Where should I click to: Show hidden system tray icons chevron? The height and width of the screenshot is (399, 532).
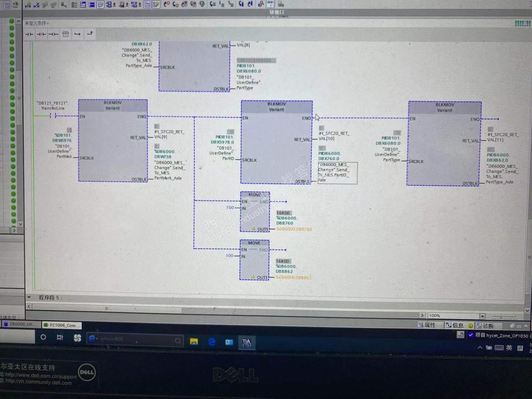point(480,348)
